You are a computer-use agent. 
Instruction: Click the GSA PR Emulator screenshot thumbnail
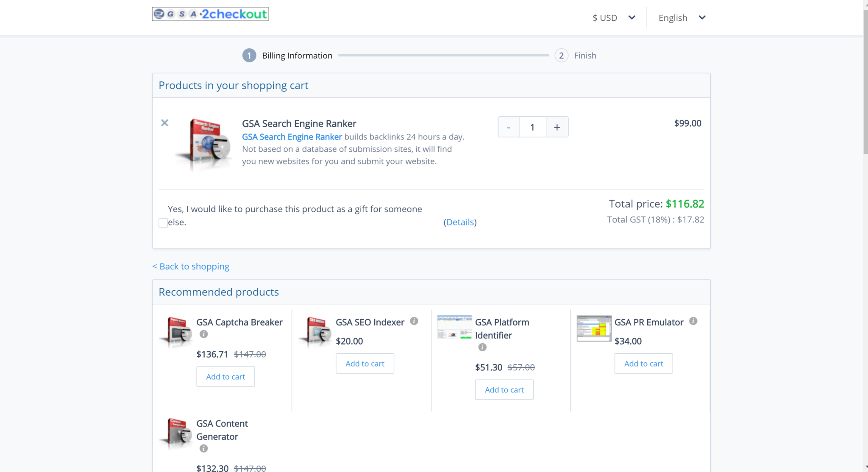(x=594, y=328)
